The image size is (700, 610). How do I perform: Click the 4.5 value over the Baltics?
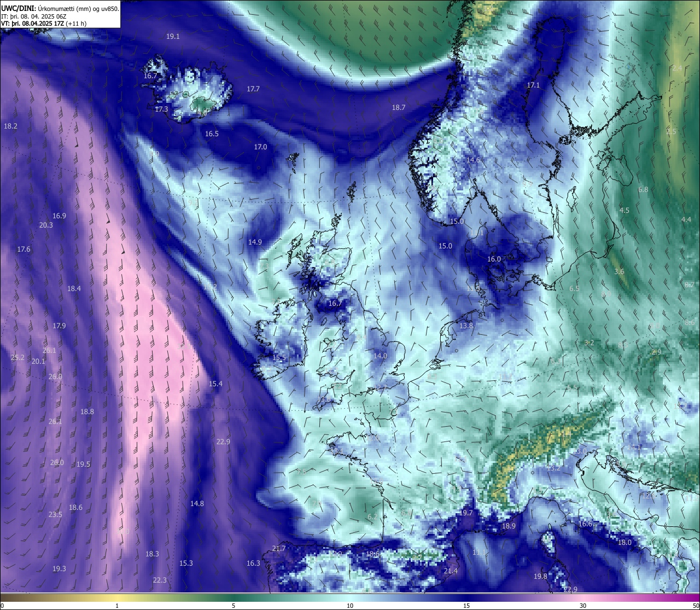pos(624,211)
